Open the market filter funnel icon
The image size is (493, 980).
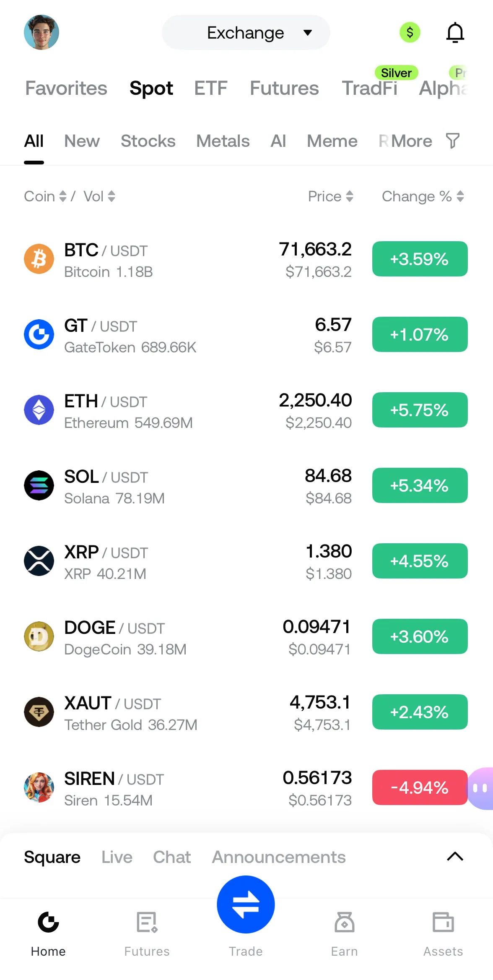coord(452,141)
